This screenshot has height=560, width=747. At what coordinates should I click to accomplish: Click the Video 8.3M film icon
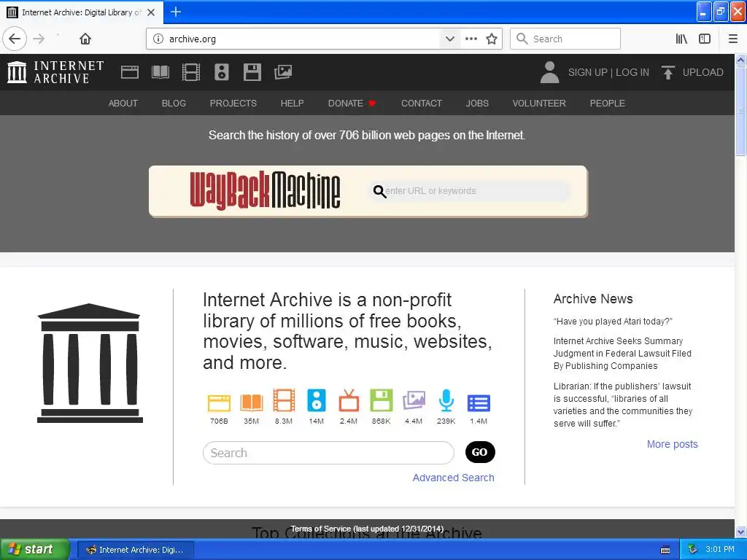click(284, 400)
